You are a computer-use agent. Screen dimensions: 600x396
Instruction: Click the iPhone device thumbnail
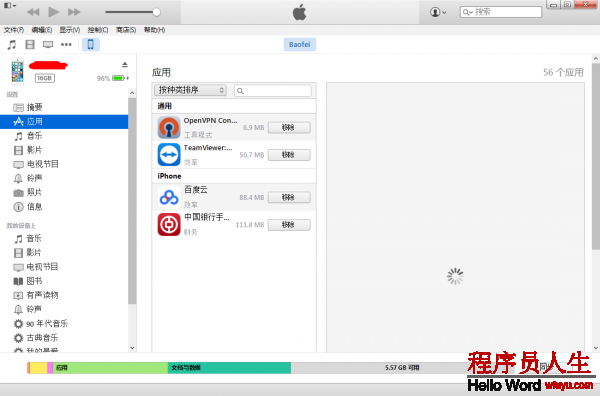point(17,71)
